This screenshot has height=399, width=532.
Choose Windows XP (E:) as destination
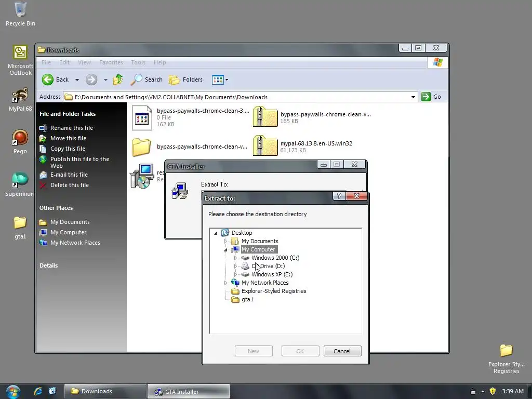[x=272, y=274]
